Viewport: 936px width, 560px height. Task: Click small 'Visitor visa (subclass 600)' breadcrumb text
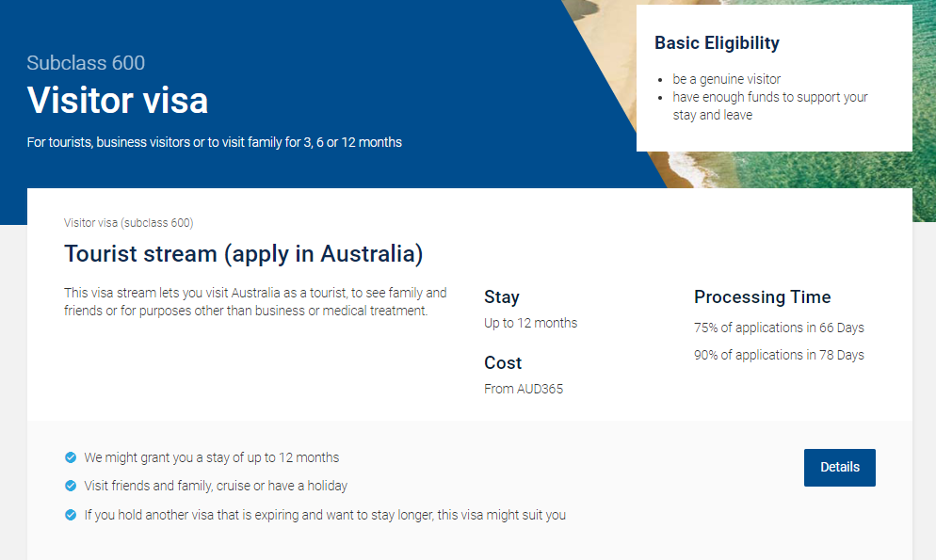point(128,223)
